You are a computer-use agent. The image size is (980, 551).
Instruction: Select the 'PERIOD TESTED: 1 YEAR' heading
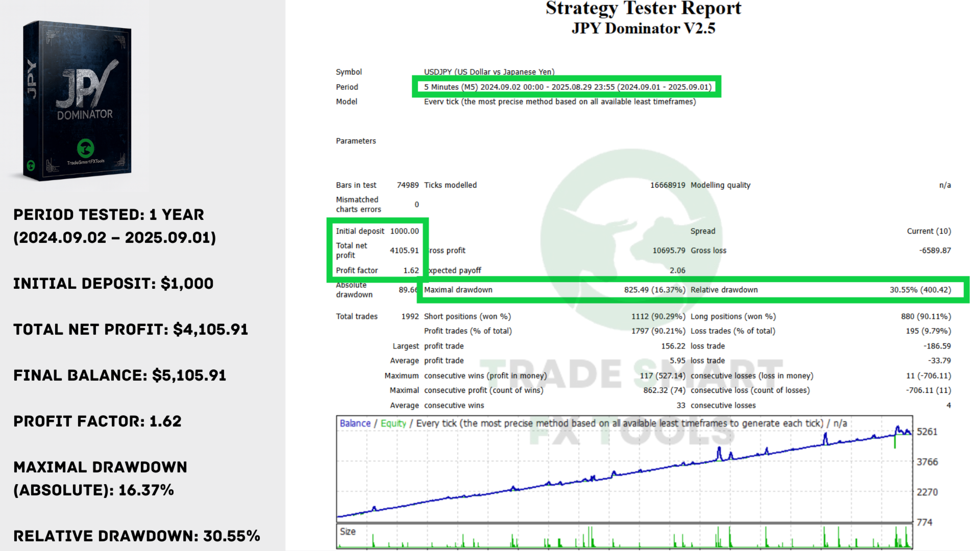coord(109,215)
